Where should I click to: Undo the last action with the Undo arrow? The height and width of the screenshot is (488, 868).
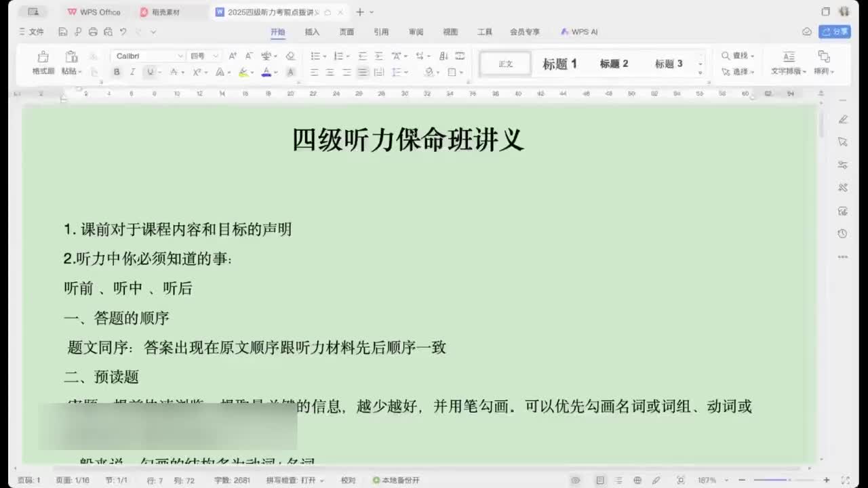click(x=123, y=32)
